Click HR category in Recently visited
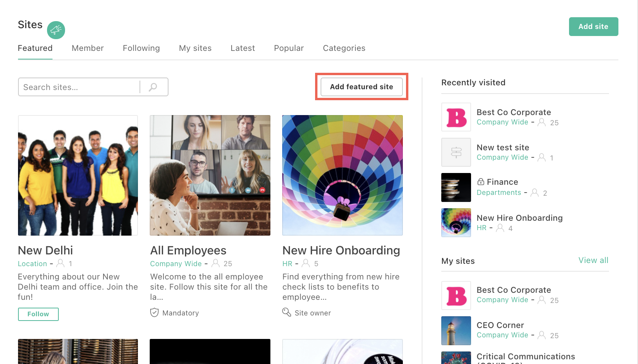The width and height of the screenshot is (638, 364). [482, 228]
